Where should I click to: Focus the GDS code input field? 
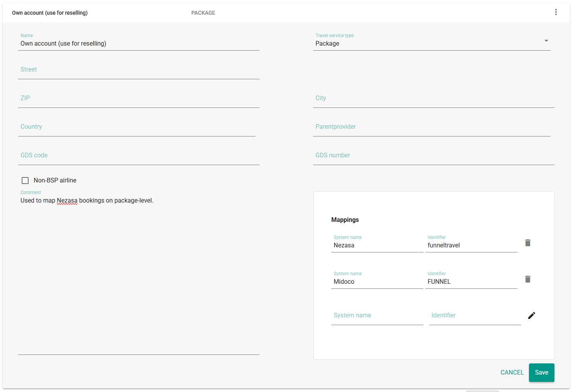tap(139, 156)
